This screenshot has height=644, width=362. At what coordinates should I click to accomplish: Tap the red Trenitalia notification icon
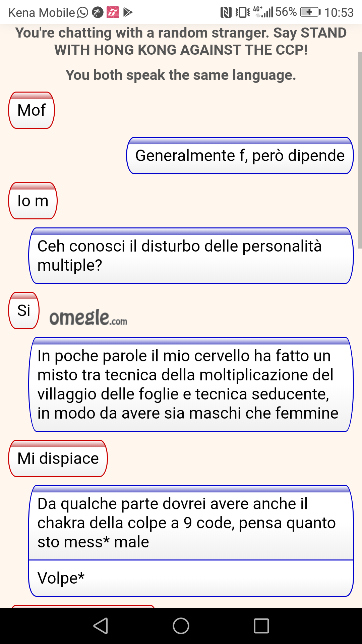click(113, 12)
